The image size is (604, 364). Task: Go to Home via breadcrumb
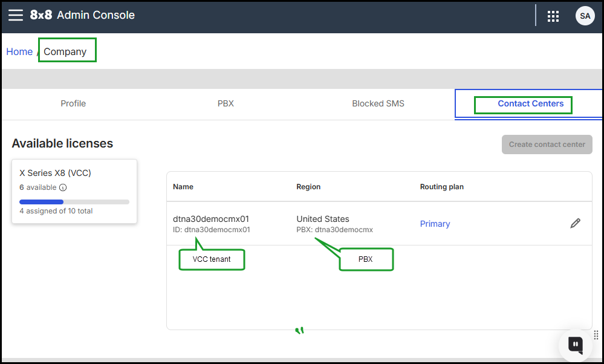click(19, 51)
